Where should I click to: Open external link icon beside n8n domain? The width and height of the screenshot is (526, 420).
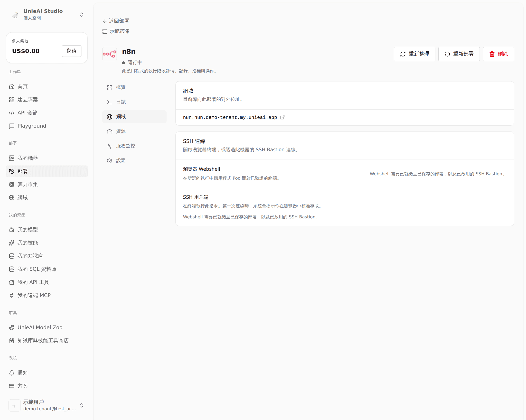tap(282, 117)
